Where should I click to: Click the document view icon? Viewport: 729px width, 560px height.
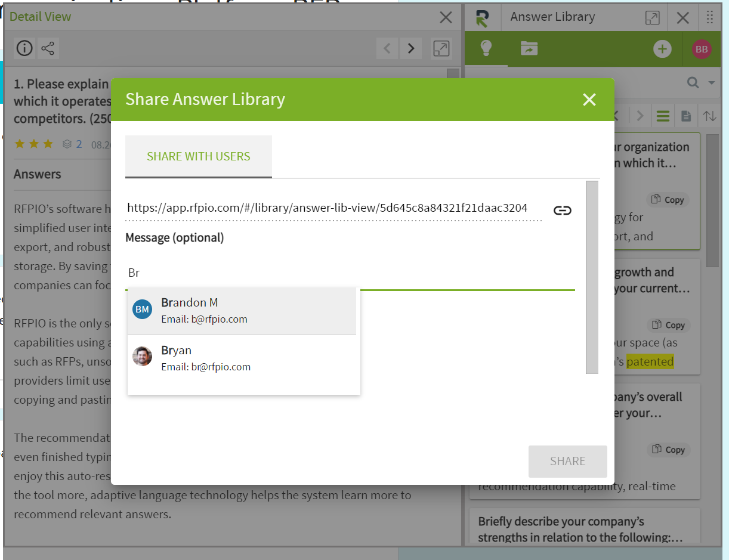click(x=686, y=116)
